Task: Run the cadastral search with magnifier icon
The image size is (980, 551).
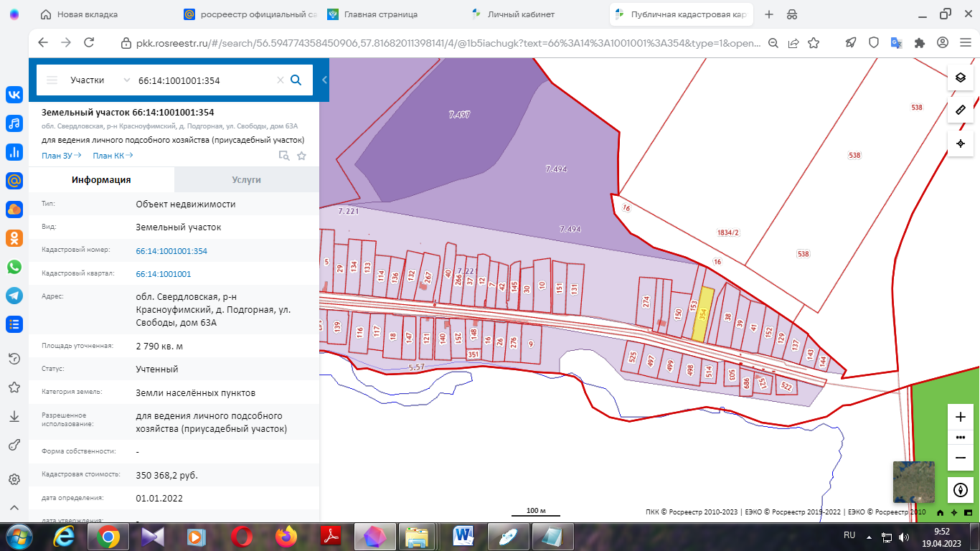Action: coord(296,80)
